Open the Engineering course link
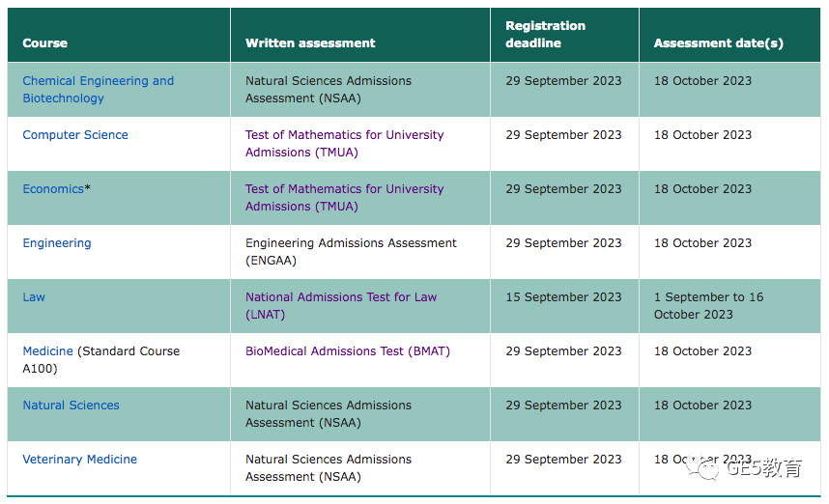Image resolution: width=829 pixels, height=504 pixels. pyautogui.click(x=57, y=243)
